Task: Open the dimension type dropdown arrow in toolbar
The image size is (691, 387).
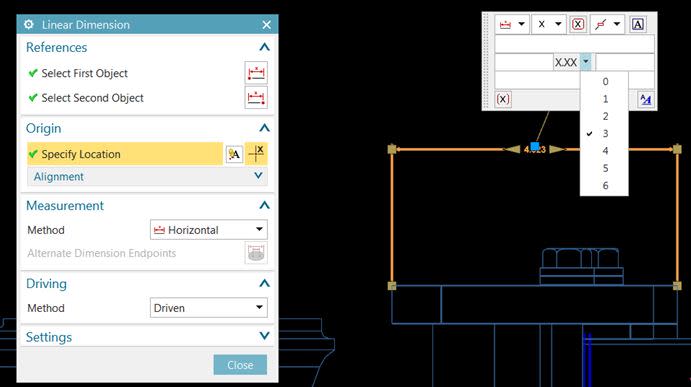Action: (x=521, y=24)
